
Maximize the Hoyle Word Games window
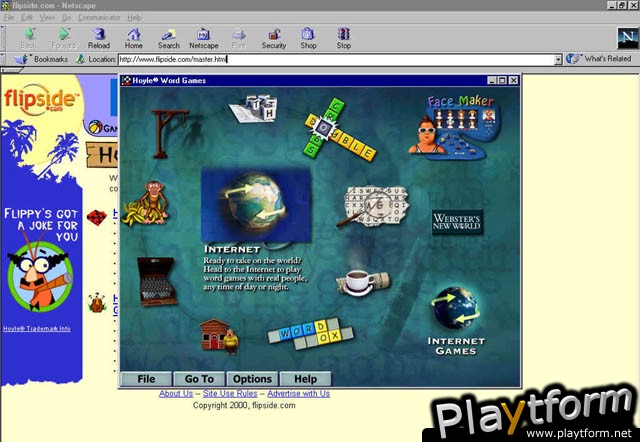click(502, 80)
